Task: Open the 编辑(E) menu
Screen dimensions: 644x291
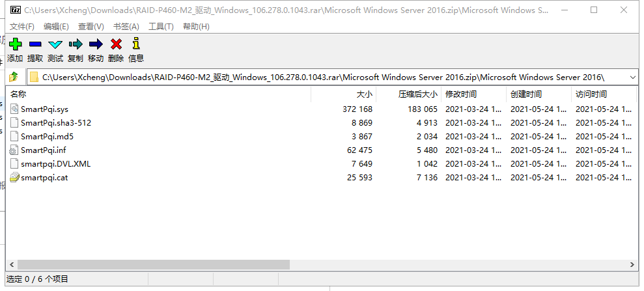Action: pyautogui.click(x=56, y=27)
